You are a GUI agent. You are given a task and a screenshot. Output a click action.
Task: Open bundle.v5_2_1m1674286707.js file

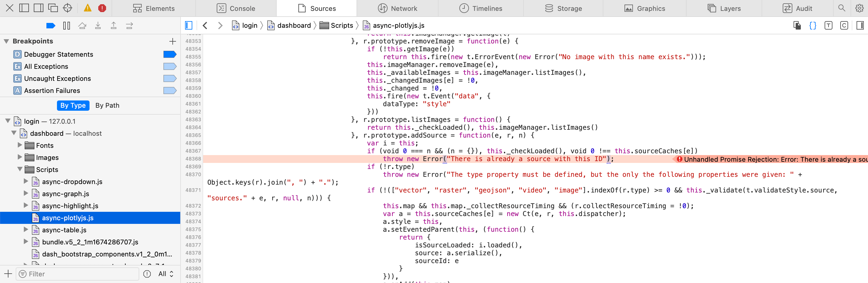(90, 242)
